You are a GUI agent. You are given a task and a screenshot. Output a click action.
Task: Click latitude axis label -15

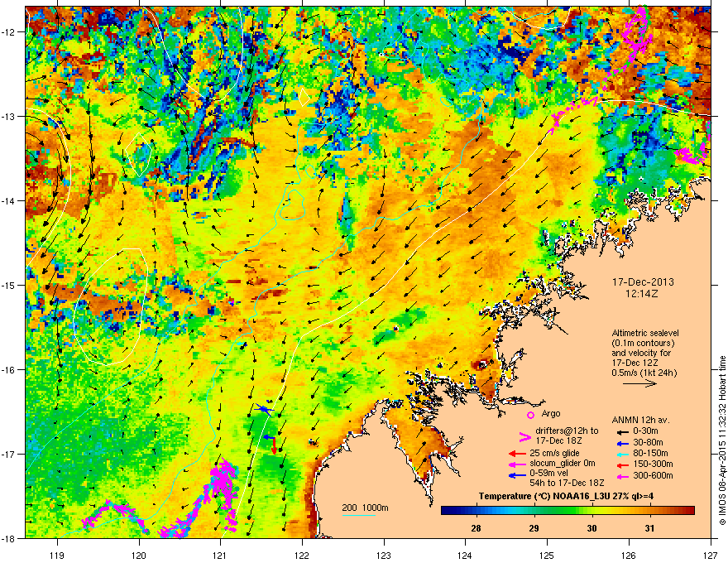click(8, 285)
